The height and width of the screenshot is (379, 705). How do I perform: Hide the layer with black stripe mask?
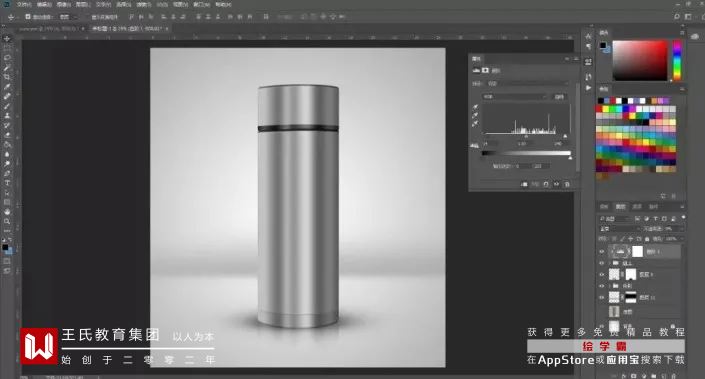tap(602, 297)
